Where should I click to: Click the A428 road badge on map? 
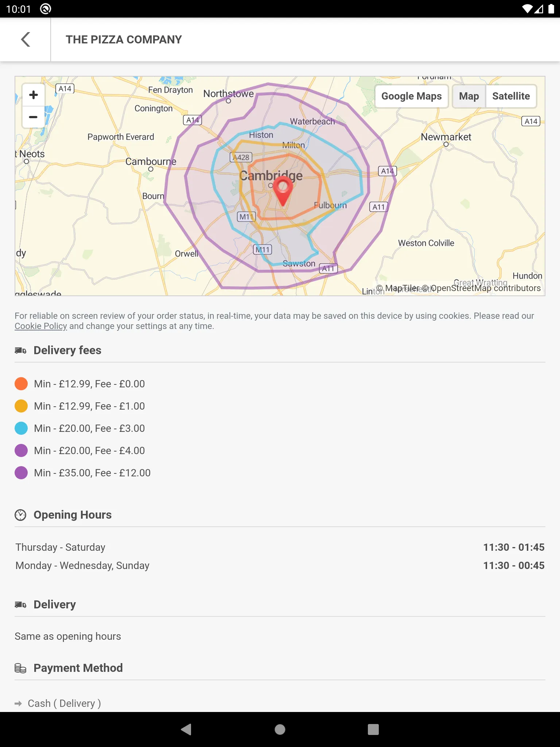241,157
